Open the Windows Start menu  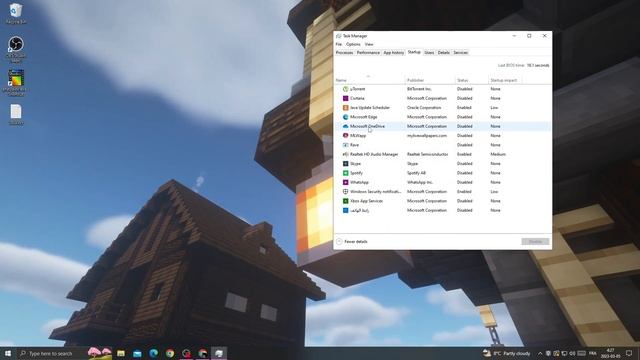tap(8, 353)
